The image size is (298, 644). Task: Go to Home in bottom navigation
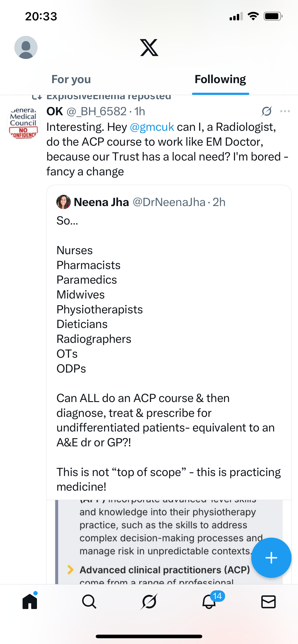(x=30, y=602)
